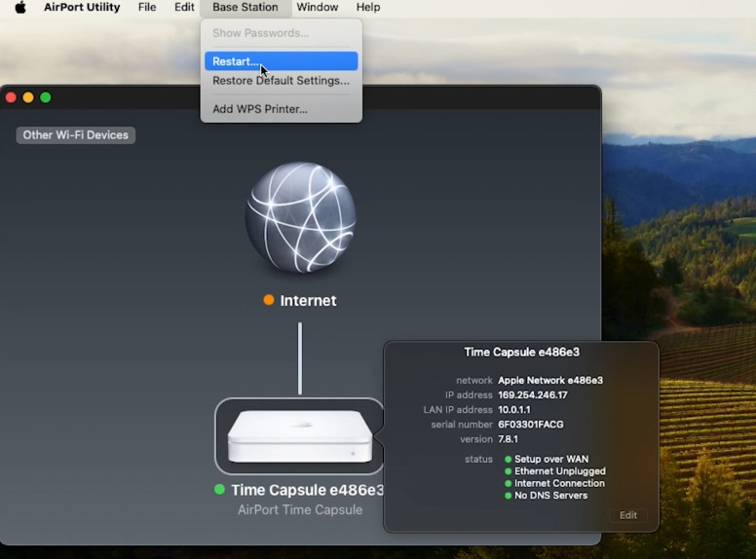Choose Restore Default Settings
The height and width of the screenshot is (559, 756).
click(x=282, y=81)
